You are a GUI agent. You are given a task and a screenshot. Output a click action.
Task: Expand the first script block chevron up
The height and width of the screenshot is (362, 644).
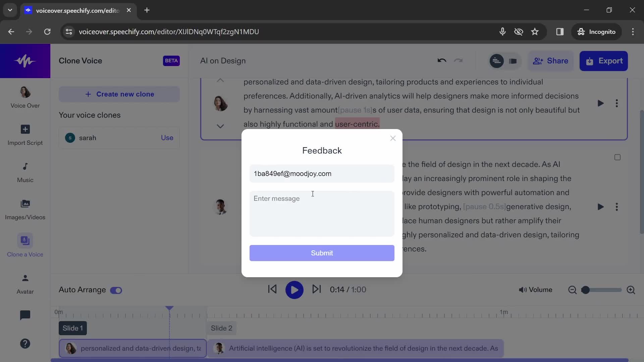click(x=220, y=80)
